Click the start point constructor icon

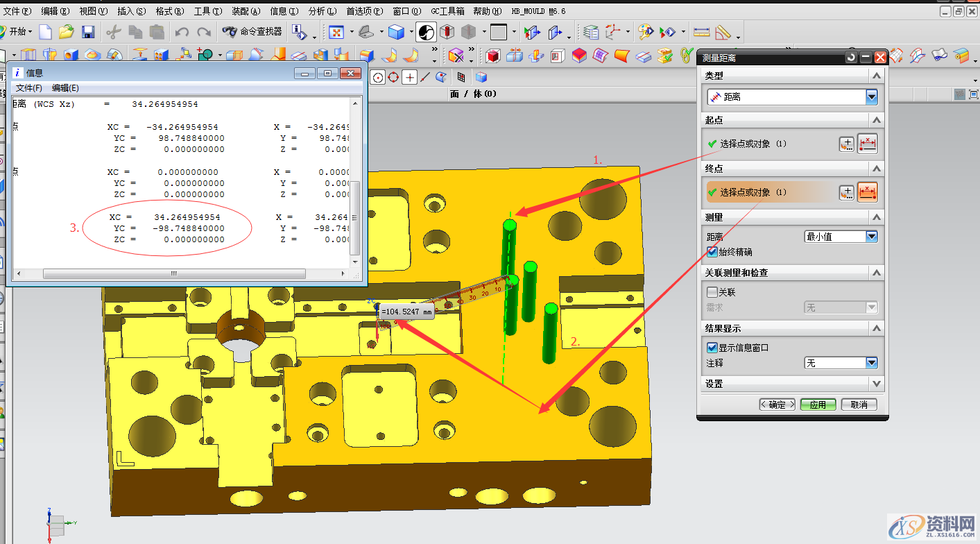846,144
